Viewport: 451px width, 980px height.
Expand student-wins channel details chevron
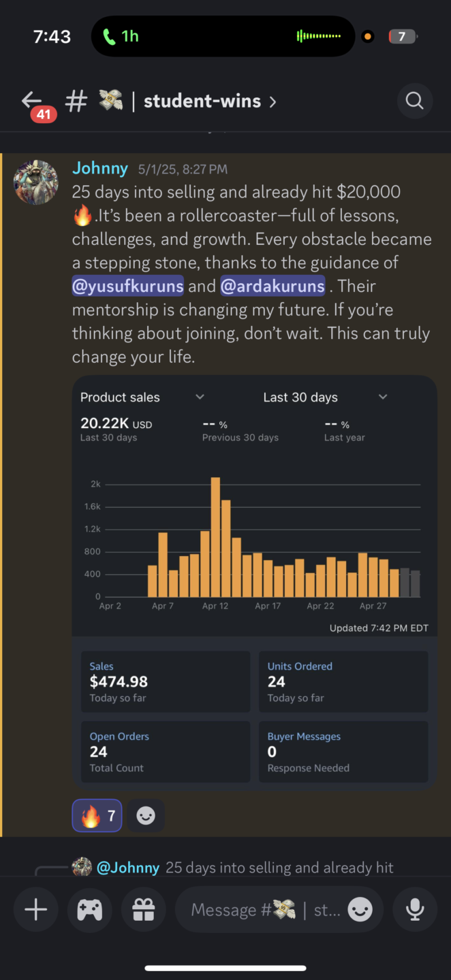pos(273,102)
